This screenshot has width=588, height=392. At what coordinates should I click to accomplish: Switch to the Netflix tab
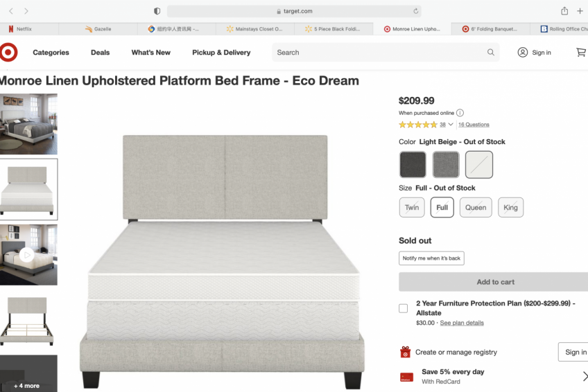(24, 29)
